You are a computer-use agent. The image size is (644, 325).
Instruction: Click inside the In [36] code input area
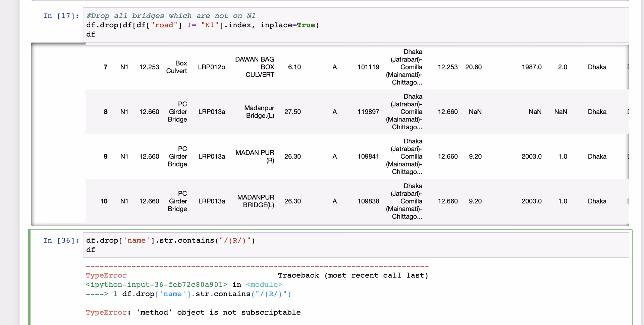(x=201, y=245)
